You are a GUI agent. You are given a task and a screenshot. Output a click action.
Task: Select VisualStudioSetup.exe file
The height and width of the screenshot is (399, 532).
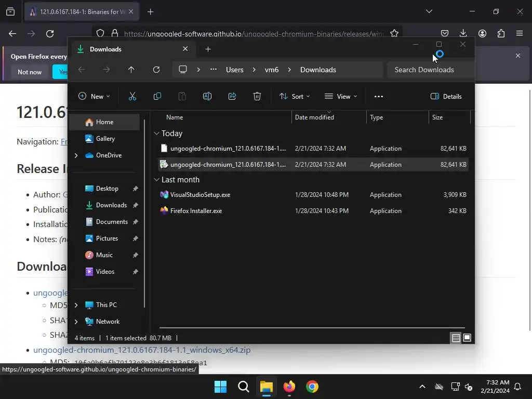313,195
